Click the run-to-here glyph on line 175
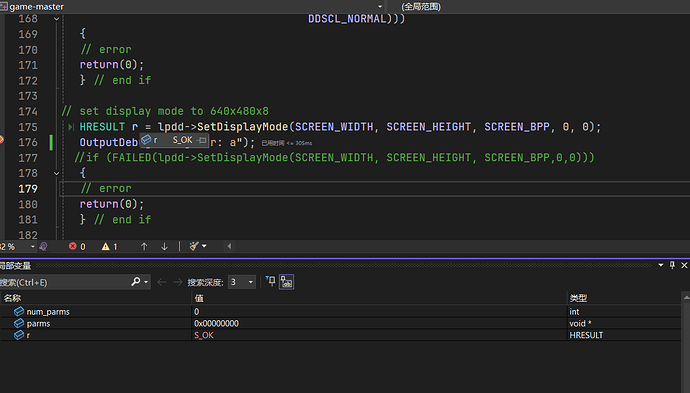 71,127
